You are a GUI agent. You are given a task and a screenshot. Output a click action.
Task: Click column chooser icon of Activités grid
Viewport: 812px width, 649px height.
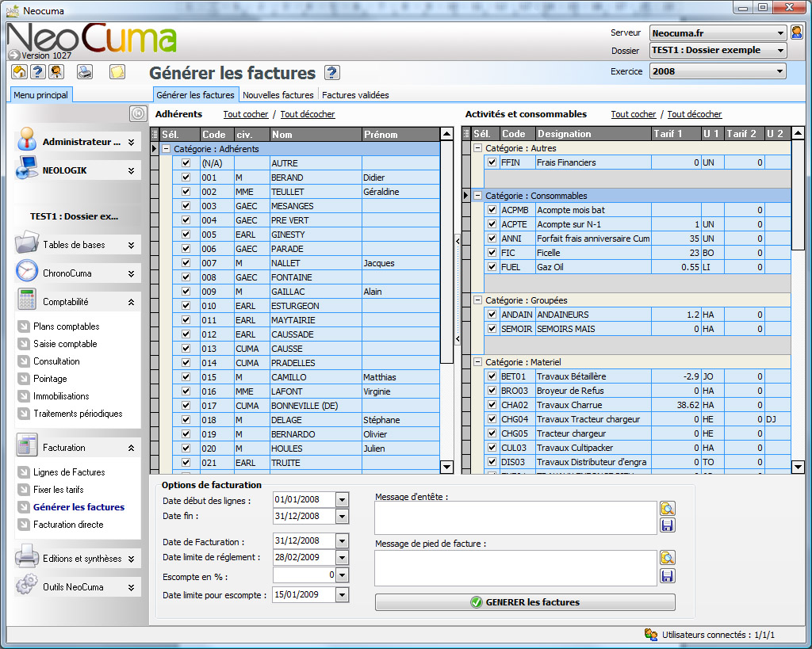pos(466,134)
